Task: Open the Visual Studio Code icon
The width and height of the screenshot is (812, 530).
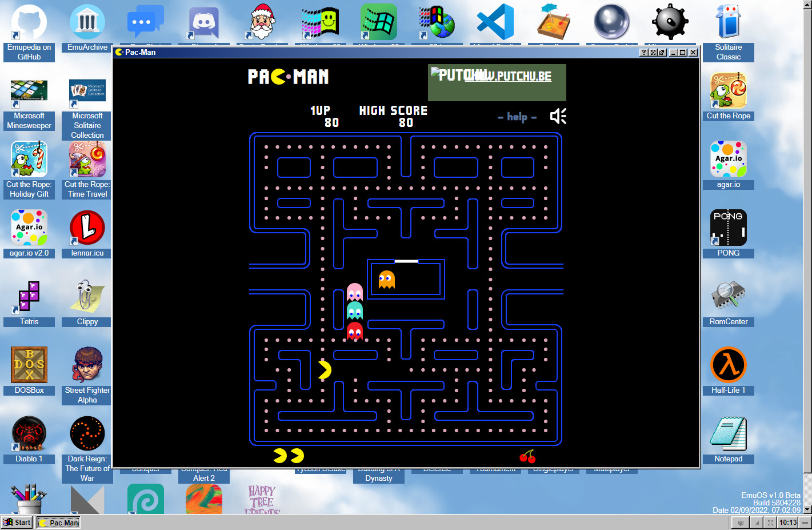Action: (x=495, y=22)
